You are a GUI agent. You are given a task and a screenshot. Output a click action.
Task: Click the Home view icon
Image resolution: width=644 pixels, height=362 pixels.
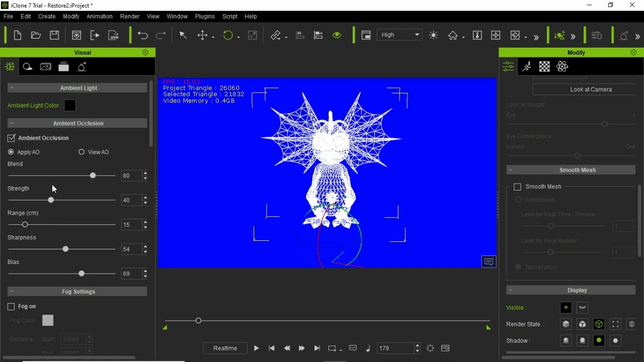point(453,35)
